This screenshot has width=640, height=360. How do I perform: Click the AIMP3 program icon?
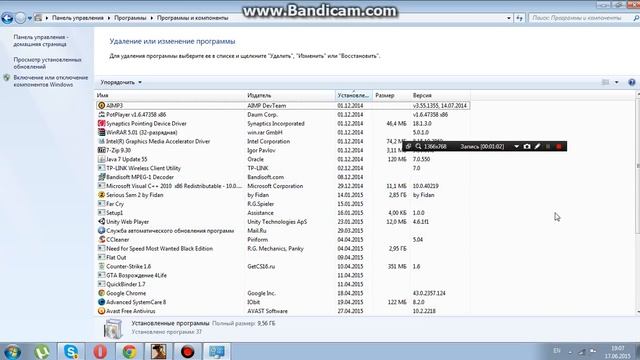click(101, 106)
